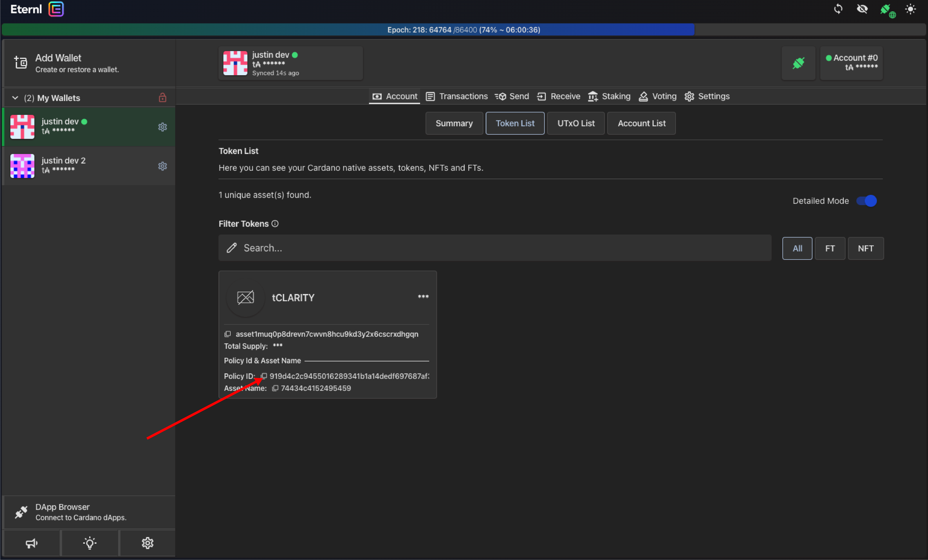This screenshot has width=928, height=560.
Task: Copy the Asset Name hex value
Action: pos(275,388)
